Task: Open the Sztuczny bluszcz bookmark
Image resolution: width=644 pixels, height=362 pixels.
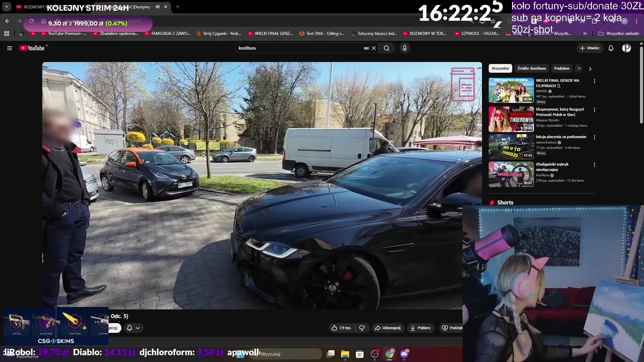Action: coord(373,33)
